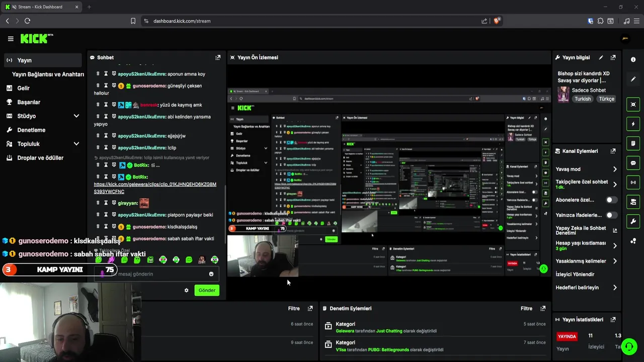Reload the page with the browser refresh button
This screenshot has width=644, height=362.
pyautogui.click(x=27, y=21)
